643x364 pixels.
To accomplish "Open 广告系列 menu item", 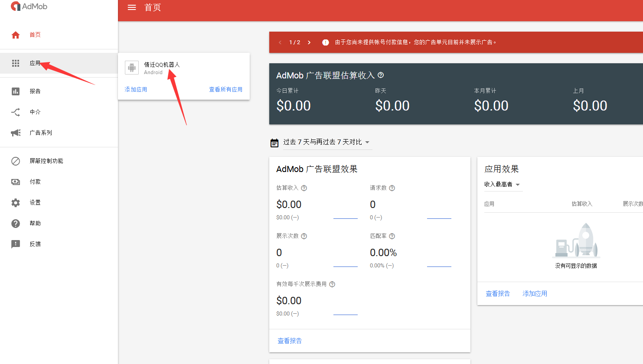I will tap(41, 133).
